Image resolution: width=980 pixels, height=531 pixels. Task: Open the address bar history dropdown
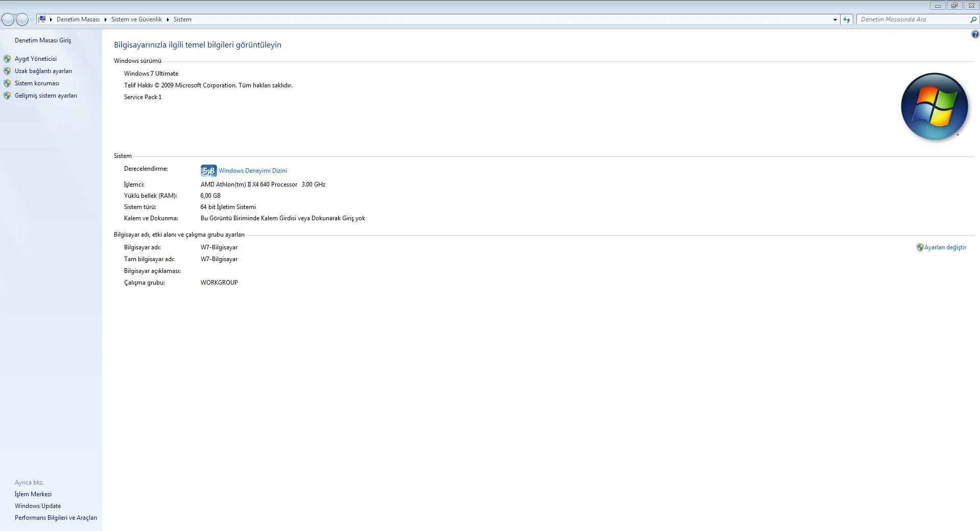coord(836,19)
